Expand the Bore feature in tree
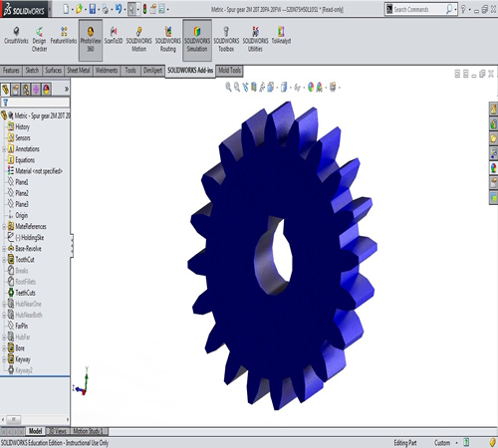 coord(4,348)
